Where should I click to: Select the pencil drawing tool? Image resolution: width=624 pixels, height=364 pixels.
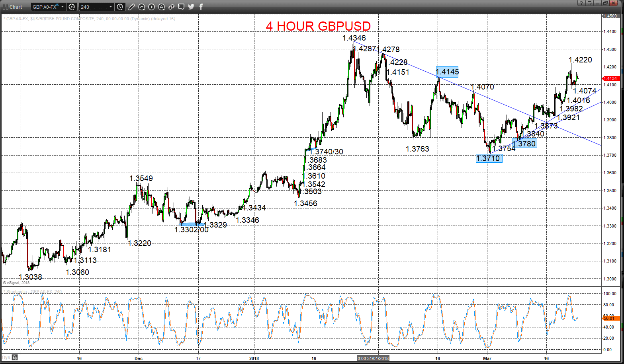[132, 7]
